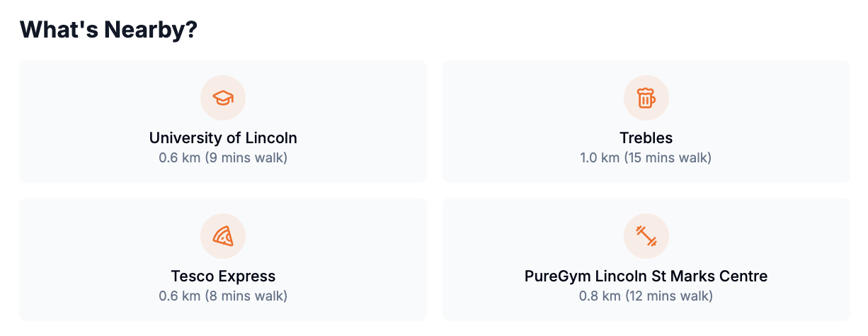Image resolution: width=868 pixels, height=336 pixels.
Task: Click the 0.8 km (12 mins walk) text
Action: coord(646,295)
